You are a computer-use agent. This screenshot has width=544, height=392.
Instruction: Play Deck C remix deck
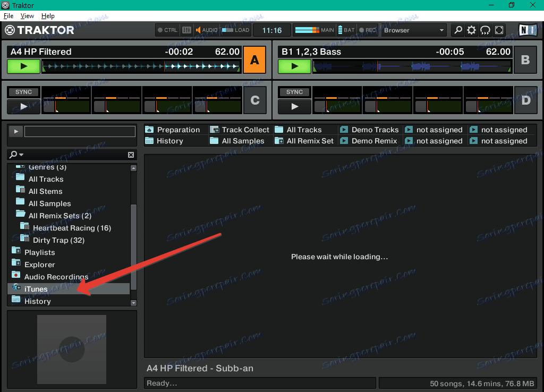coord(23,107)
